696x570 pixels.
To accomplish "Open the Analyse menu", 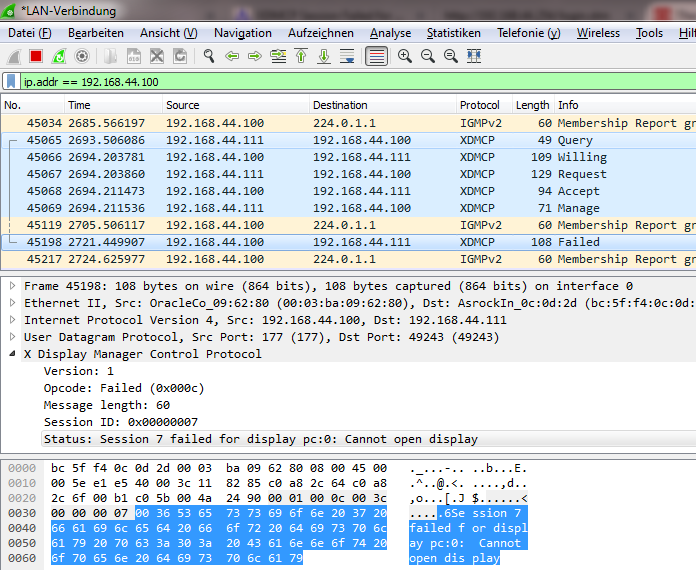I will pos(391,33).
